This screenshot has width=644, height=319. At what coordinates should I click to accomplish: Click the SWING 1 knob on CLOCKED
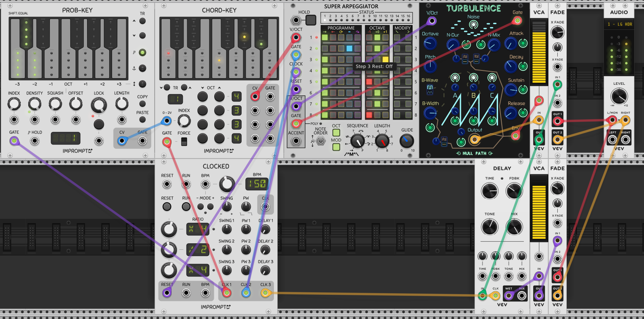(x=227, y=229)
